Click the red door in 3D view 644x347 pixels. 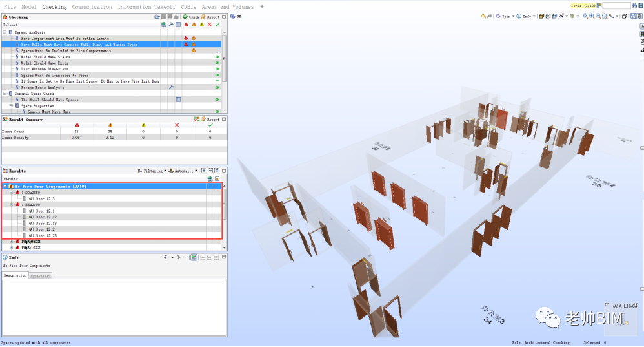(x=501, y=118)
